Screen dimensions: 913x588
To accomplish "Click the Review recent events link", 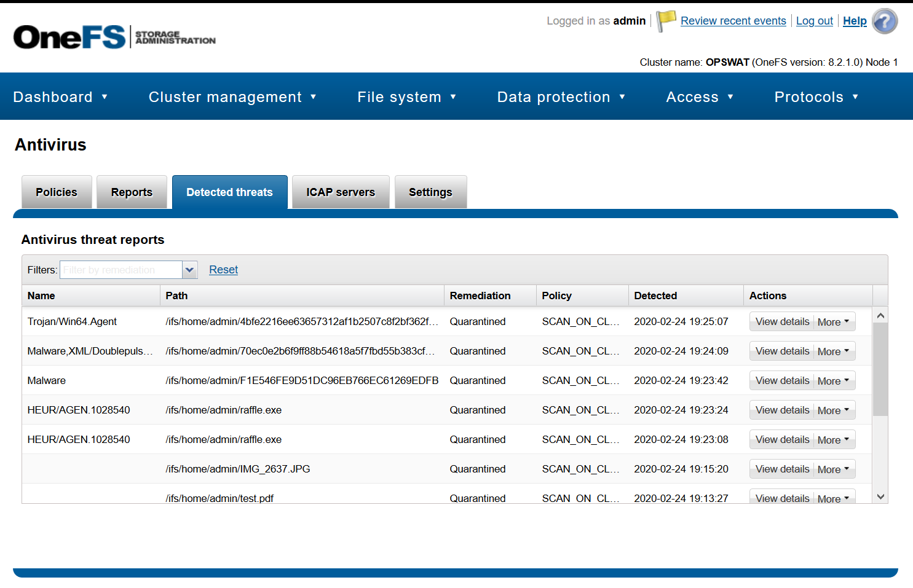I will (x=733, y=21).
